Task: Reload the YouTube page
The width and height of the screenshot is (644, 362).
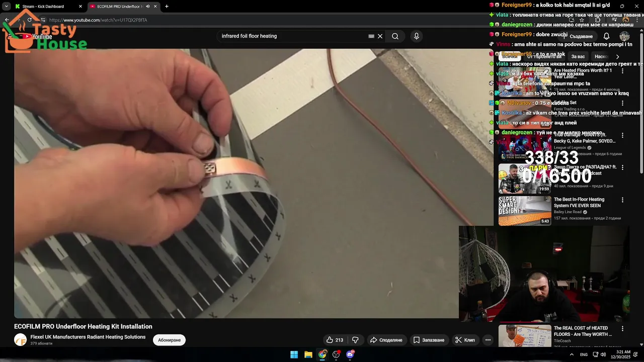Action: click(29, 20)
